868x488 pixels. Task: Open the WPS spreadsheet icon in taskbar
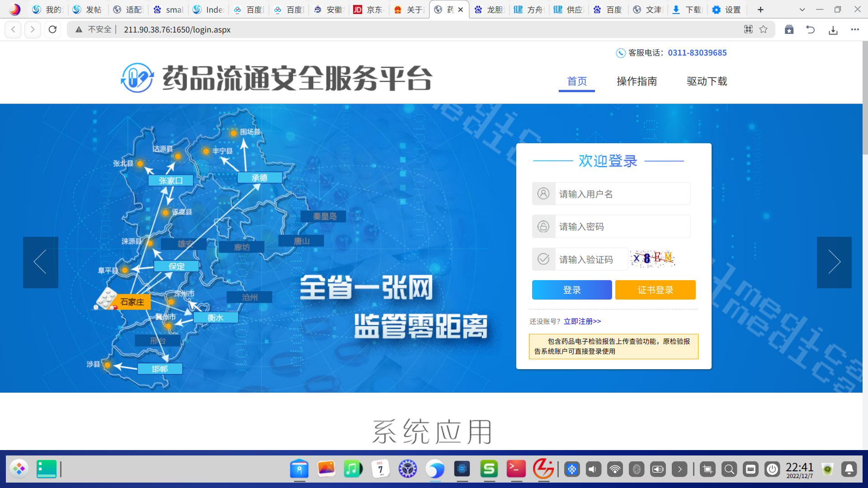coord(489,469)
